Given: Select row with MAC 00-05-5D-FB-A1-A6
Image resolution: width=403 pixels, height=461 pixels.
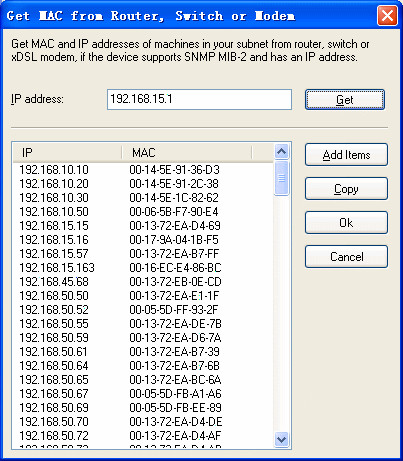Looking at the screenshot, I should tap(143, 394).
